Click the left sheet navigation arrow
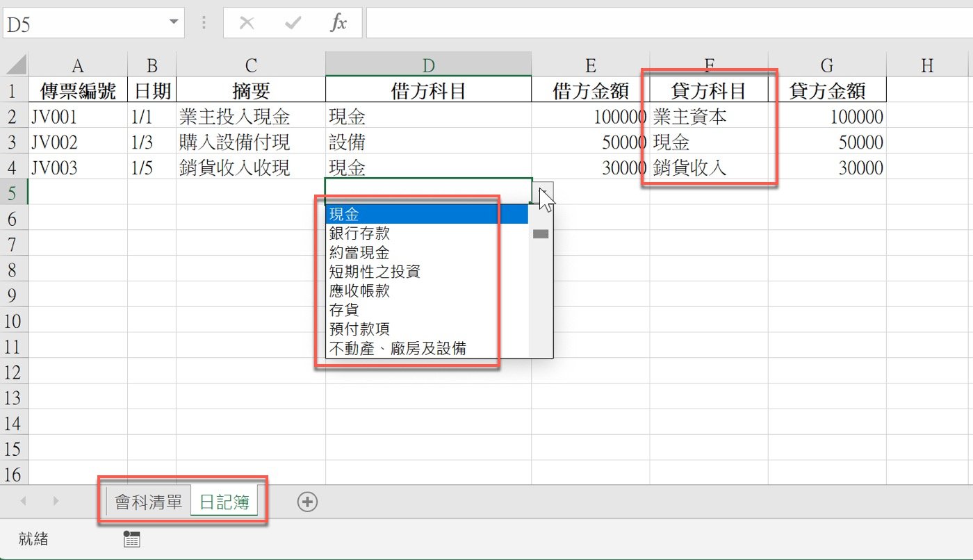The image size is (973, 560). (24, 502)
